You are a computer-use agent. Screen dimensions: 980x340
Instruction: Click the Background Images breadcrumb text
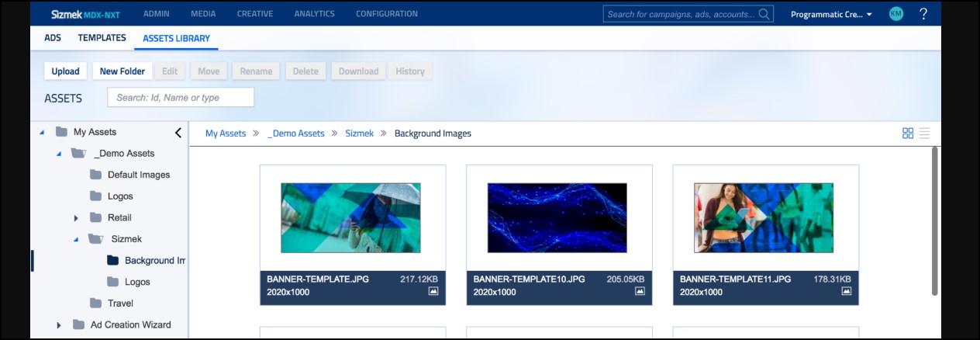click(433, 134)
